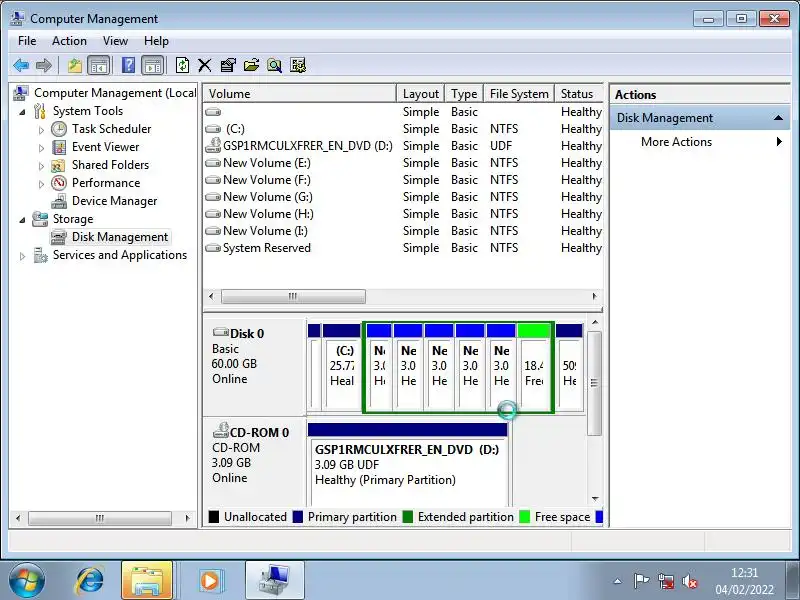The image size is (800, 600).
Task: Click Computer Management taskbar button
Action: pyautogui.click(x=275, y=580)
